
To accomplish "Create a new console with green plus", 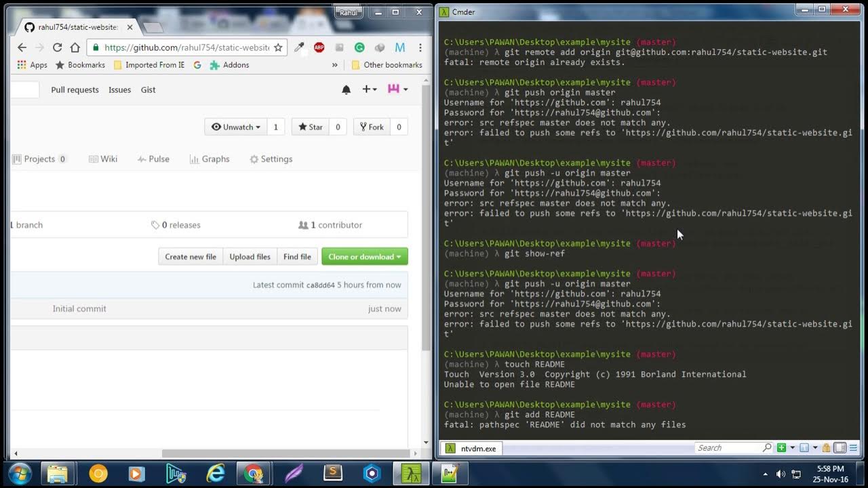I will pos(782,448).
